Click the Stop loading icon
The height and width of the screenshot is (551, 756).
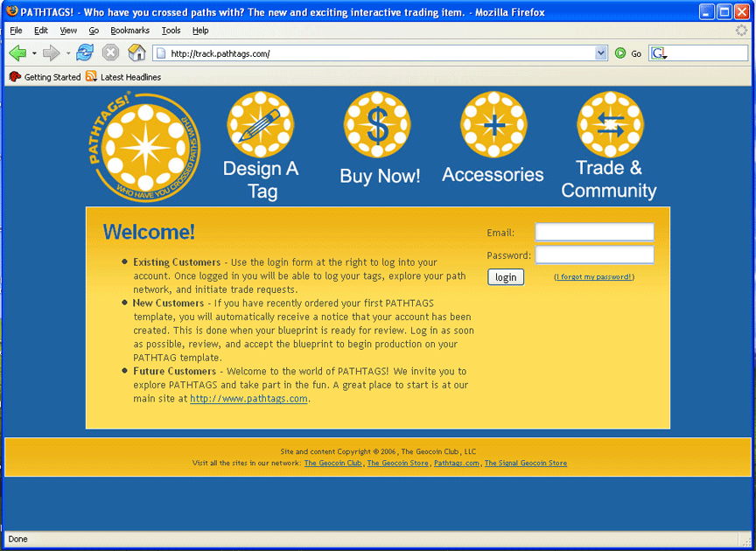point(110,52)
